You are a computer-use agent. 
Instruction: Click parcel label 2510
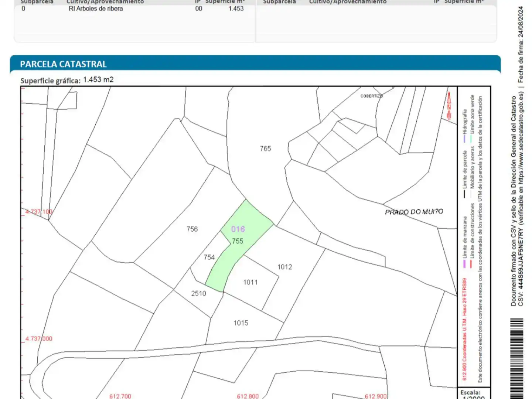pos(198,293)
